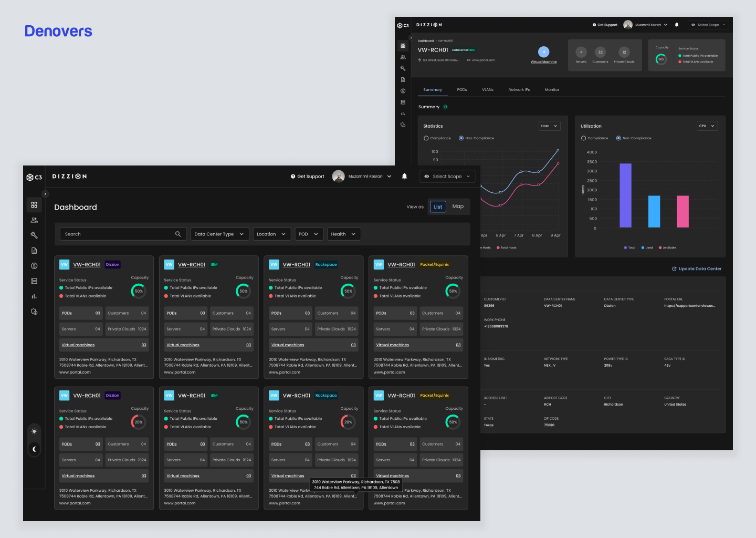756x538 pixels.
Task: Click notification bell in rear VW-RCH01 window
Action: 677,25
